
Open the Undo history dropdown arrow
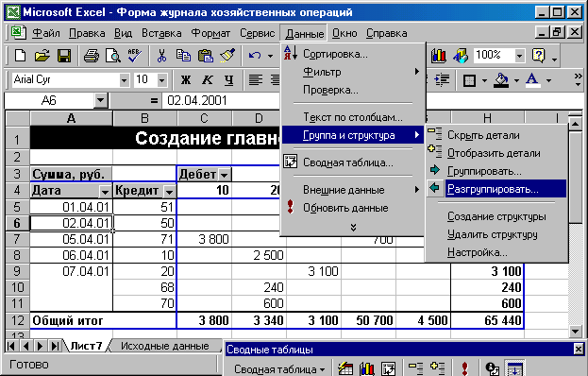click(270, 57)
